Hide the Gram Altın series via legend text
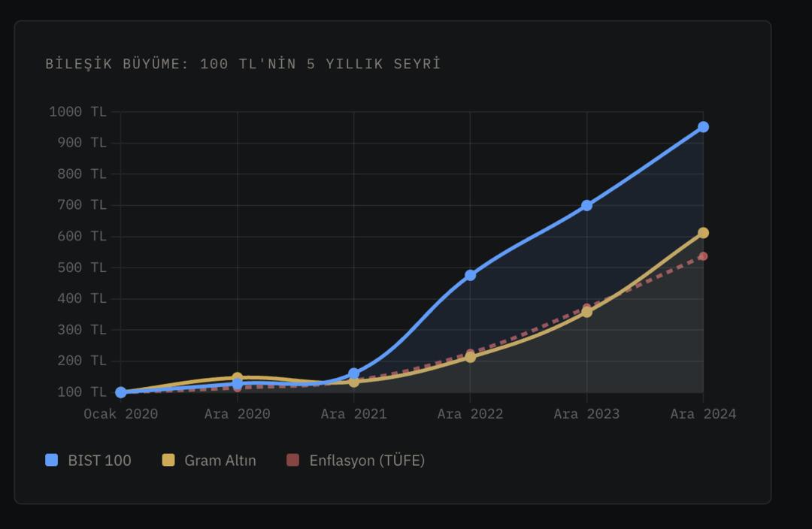The image size is (812, 529). pos(220,461)
